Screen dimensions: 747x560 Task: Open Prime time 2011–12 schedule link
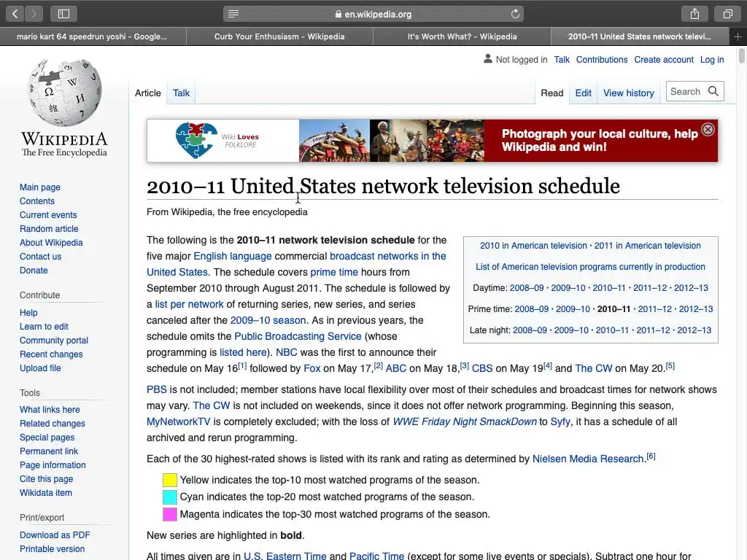(655, 309)
